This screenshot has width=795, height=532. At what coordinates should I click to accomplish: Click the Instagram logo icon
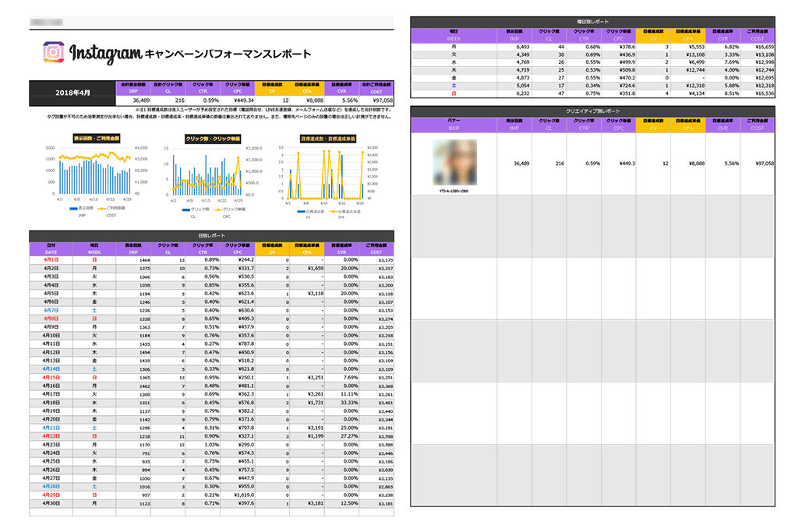54,52
